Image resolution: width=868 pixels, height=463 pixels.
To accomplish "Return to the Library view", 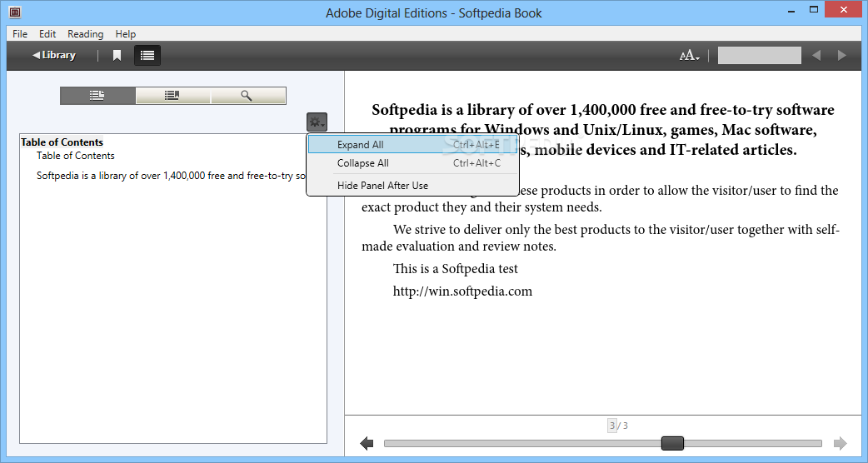I will pos(53,55).
